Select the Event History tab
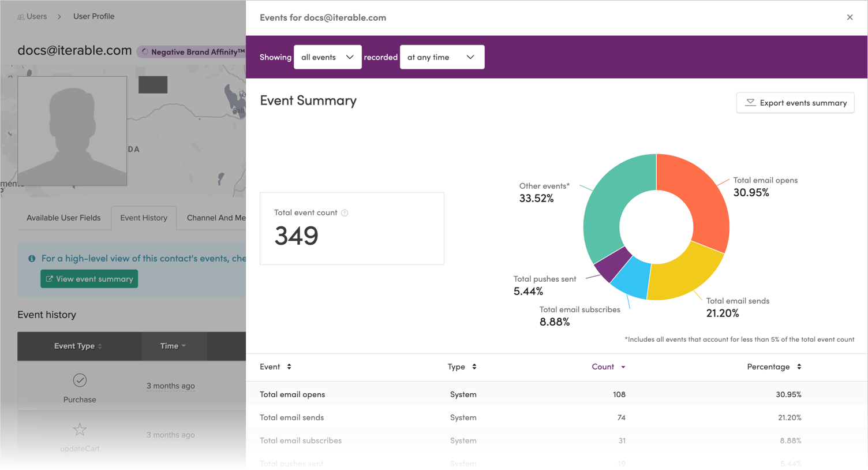The width and height of the screenshot is (868, 470). 144,218
